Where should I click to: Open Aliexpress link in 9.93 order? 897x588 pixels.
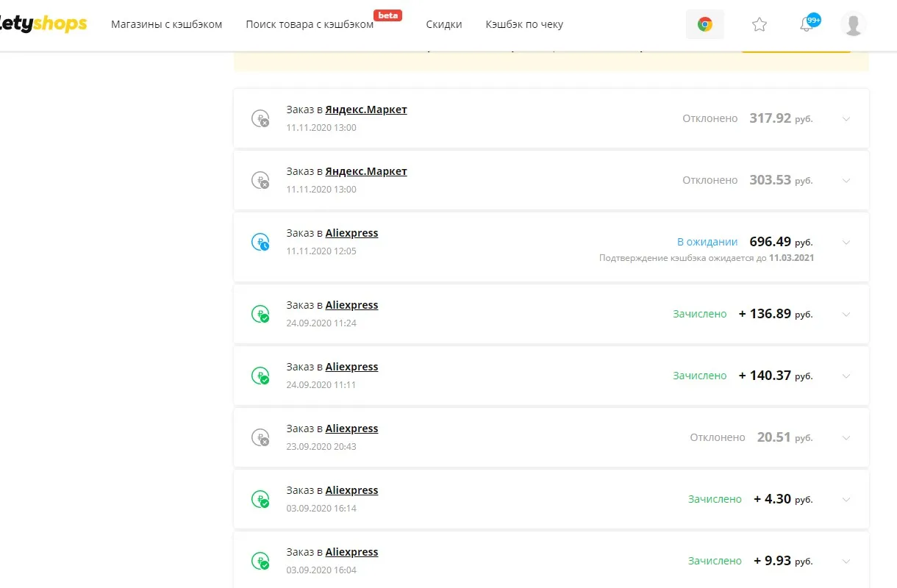click(351, 552)
